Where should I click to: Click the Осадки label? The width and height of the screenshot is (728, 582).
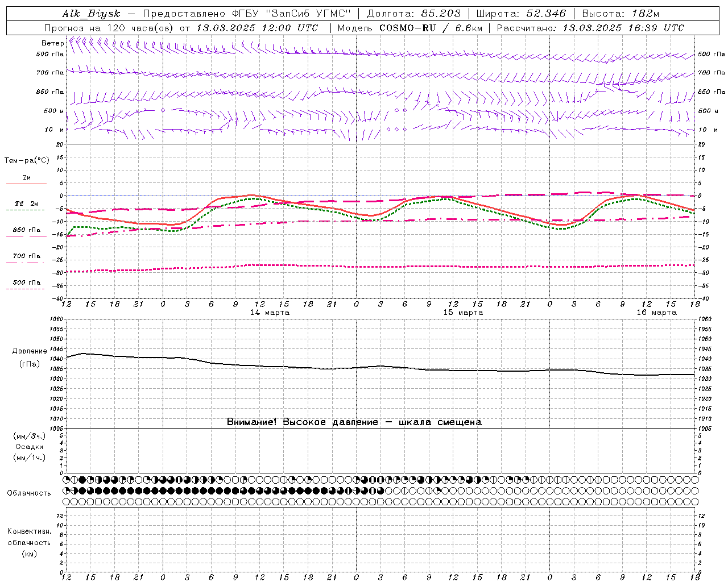(x=30, y=447)
